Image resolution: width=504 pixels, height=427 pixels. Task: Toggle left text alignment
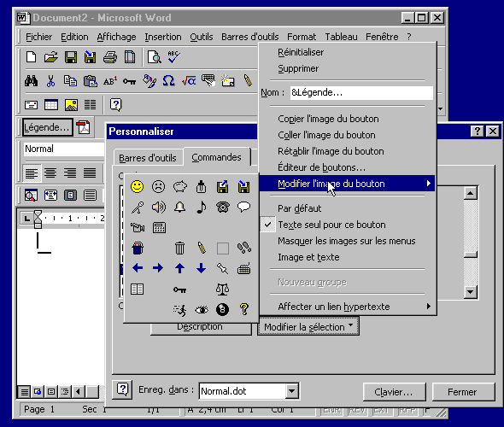[32, 173]
